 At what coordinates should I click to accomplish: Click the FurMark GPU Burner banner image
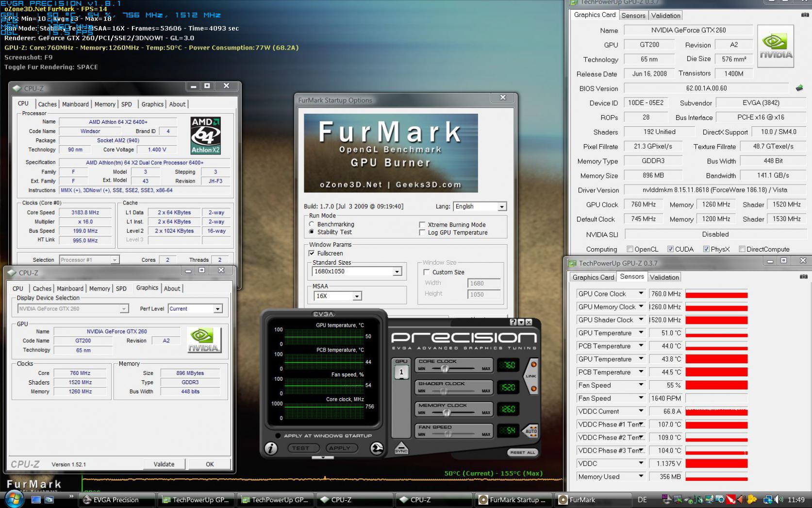point(391,153)
